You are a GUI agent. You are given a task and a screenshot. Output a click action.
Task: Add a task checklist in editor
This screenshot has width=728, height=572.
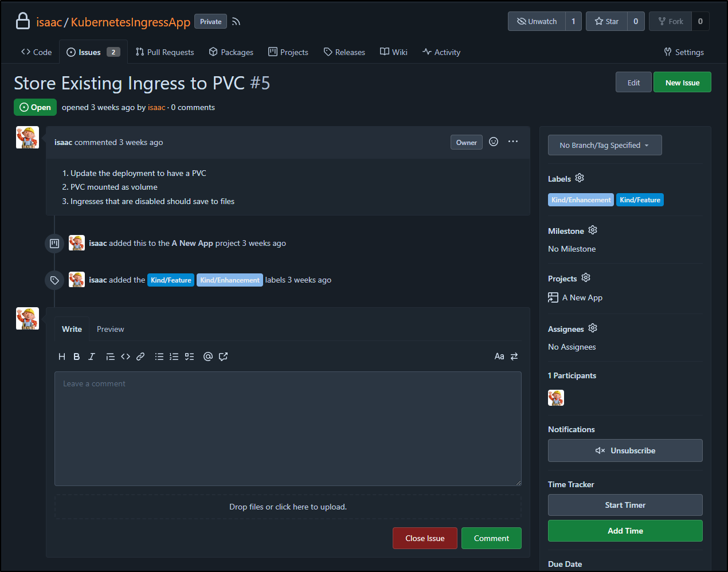click(x=189, y=356)
